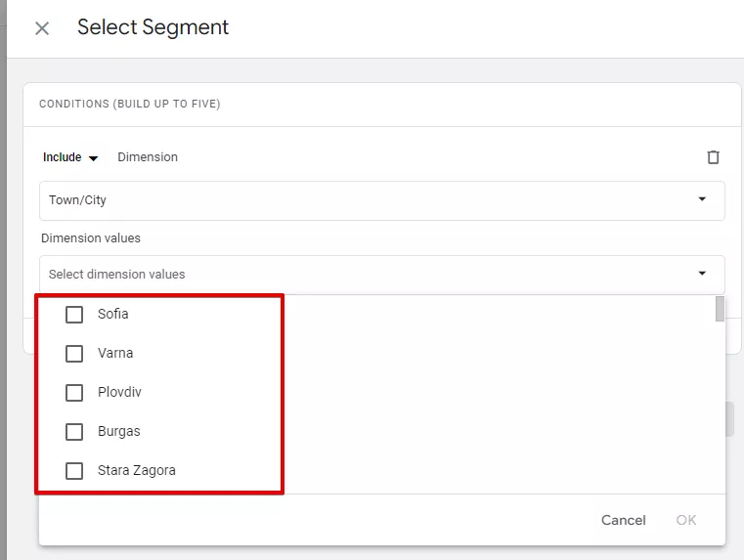
Task: Close the Select Segment panel
Action: [x=42, y=28]
